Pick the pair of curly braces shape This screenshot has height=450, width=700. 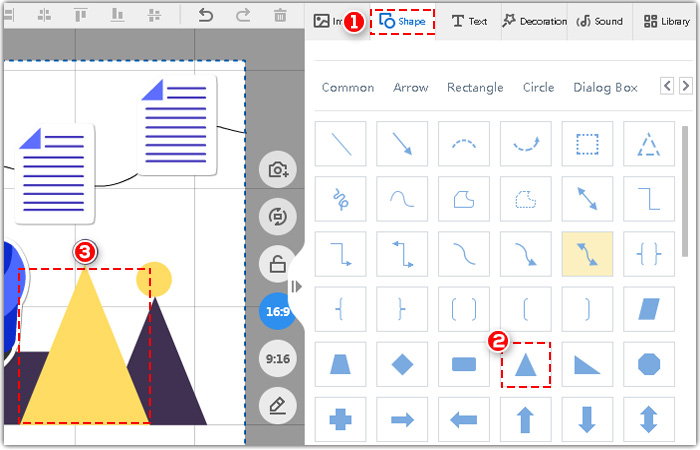(x=649, y=254)
